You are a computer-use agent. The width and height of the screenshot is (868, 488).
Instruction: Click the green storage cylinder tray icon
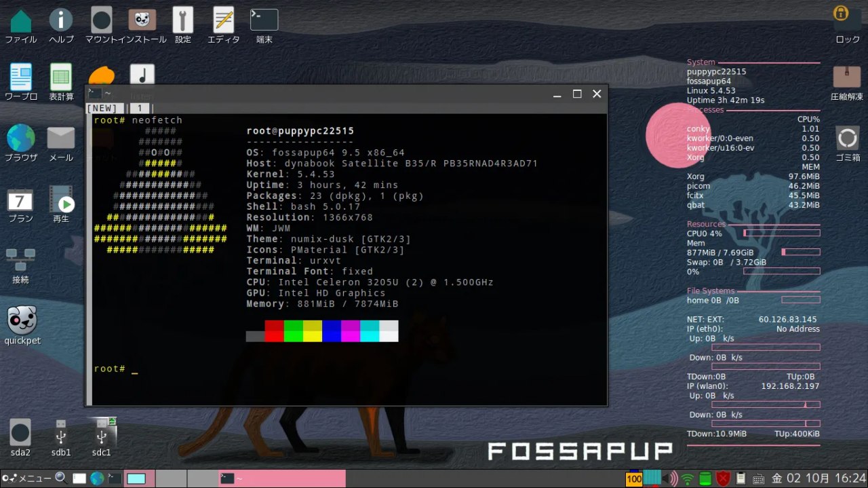click(x=705, y=478)
